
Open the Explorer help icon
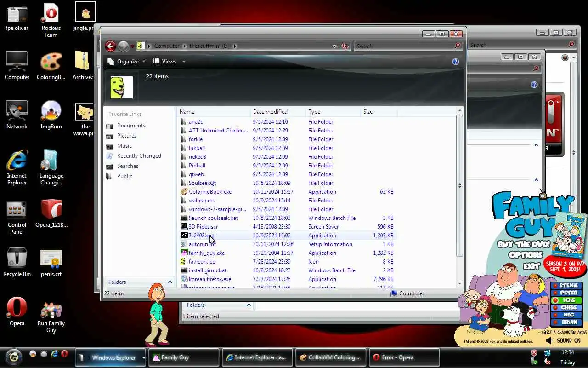(455, 62)
